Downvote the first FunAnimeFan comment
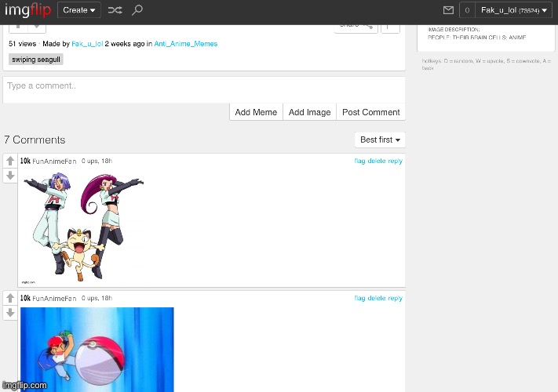The height and width of the screenshot is (392, 558). 10,176
